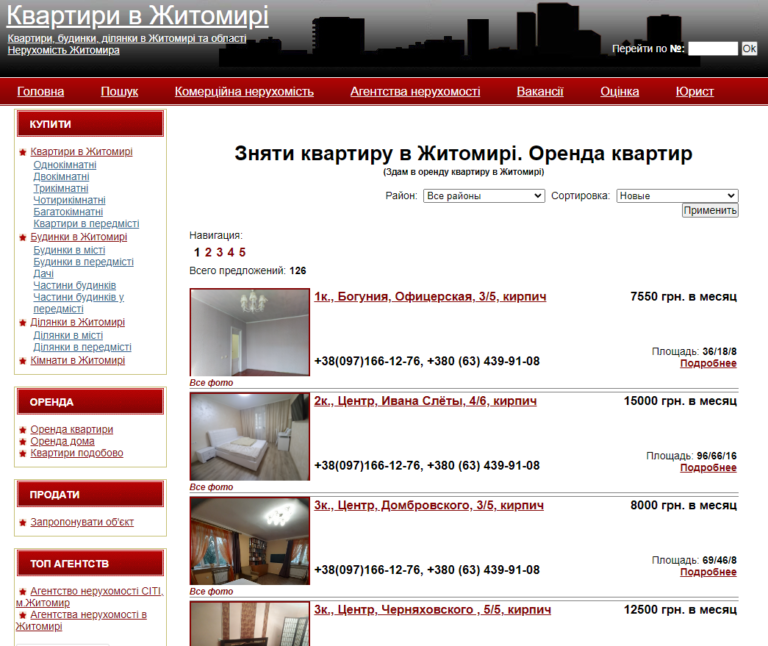Click Подробнее for the 7550 грн listing
Screen dimensions: 768x646
coord(708,364)
